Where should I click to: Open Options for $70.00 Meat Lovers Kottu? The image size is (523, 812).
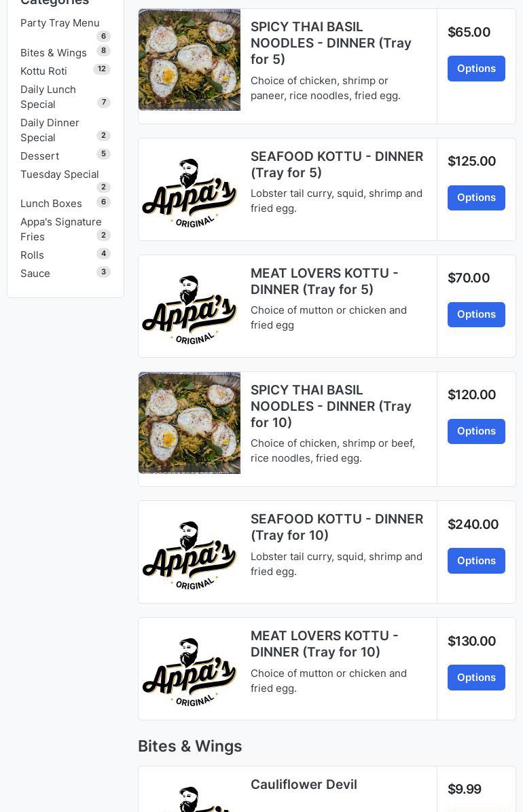click(476, 314)
